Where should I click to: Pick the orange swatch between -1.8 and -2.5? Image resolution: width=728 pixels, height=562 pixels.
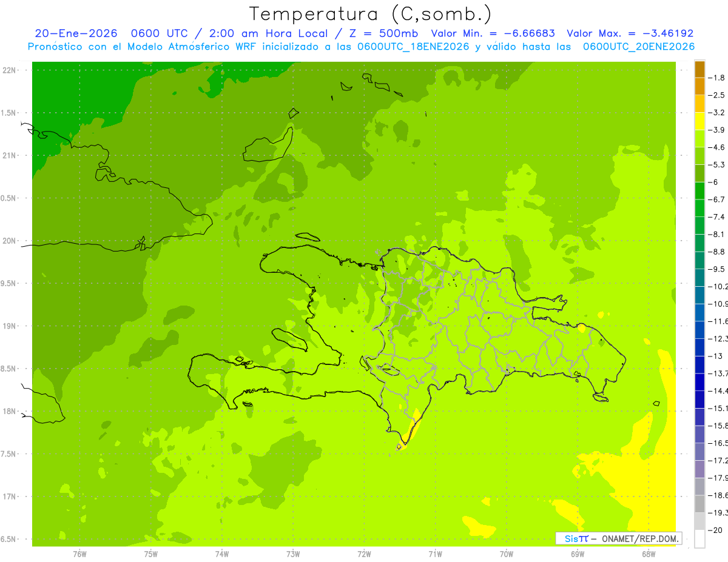(x=699, y=87)
